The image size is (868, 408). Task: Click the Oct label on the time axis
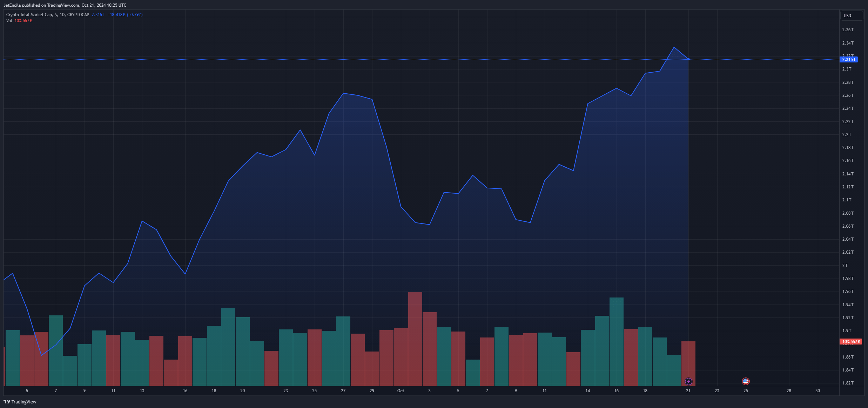[401, 391]
